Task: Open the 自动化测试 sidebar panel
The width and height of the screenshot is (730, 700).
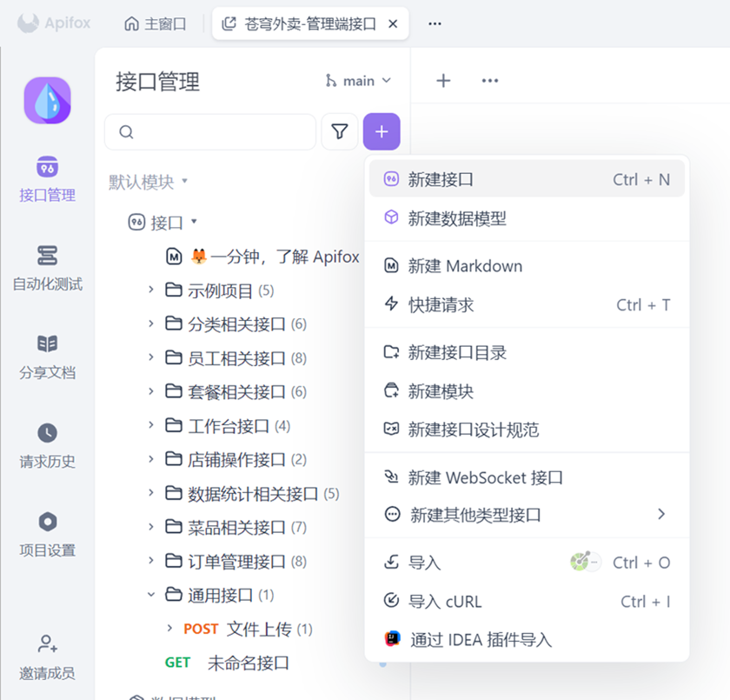Action: [x=48, y=270]
